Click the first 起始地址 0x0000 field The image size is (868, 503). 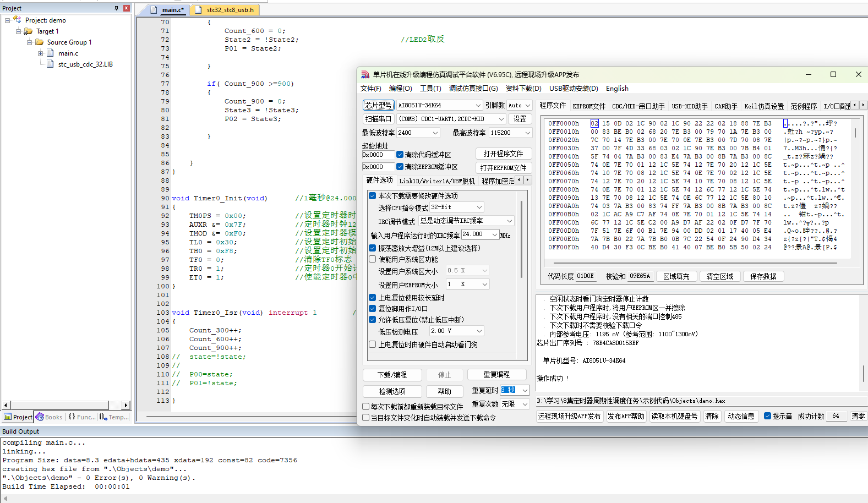pos(378,155)
